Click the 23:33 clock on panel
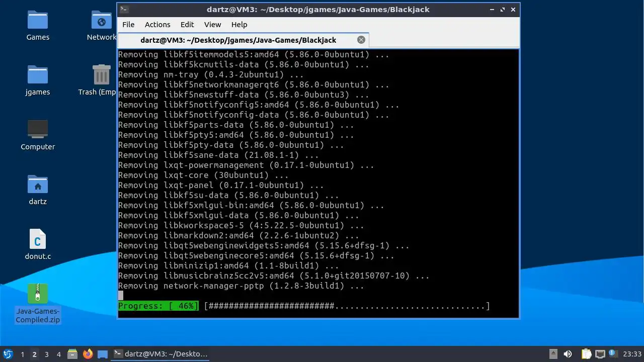The image size is (644, 362). pos(632,354)
